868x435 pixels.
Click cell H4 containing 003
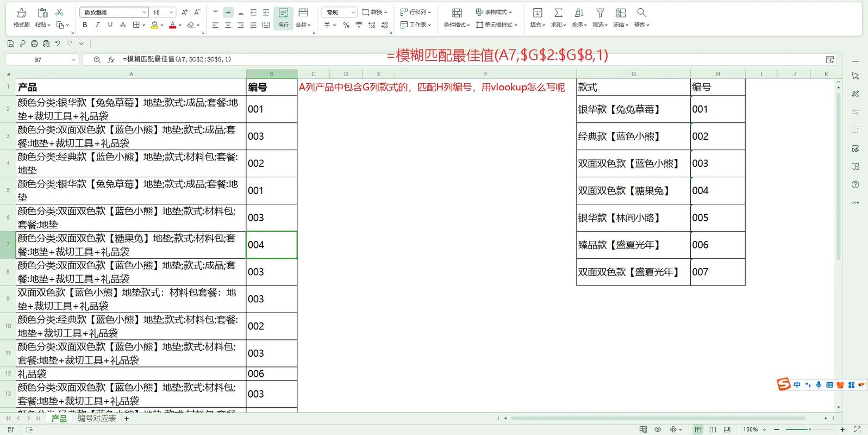[717, 164]
